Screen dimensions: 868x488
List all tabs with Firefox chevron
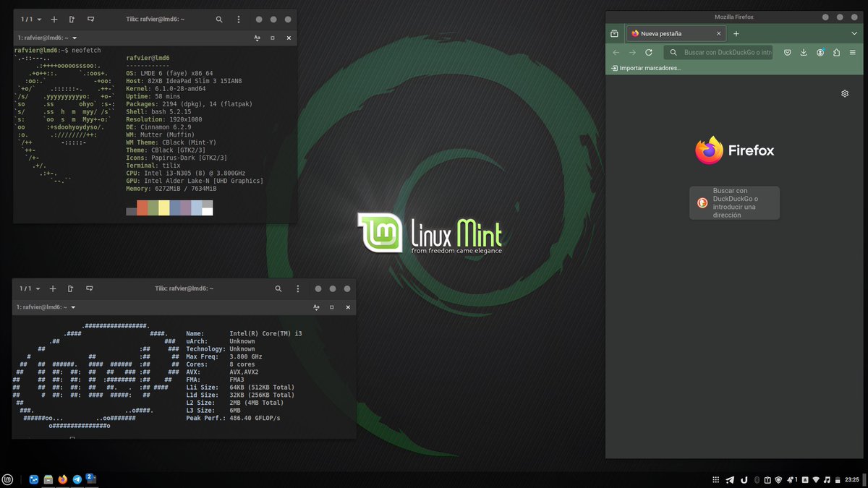click(x=854, y=33)
